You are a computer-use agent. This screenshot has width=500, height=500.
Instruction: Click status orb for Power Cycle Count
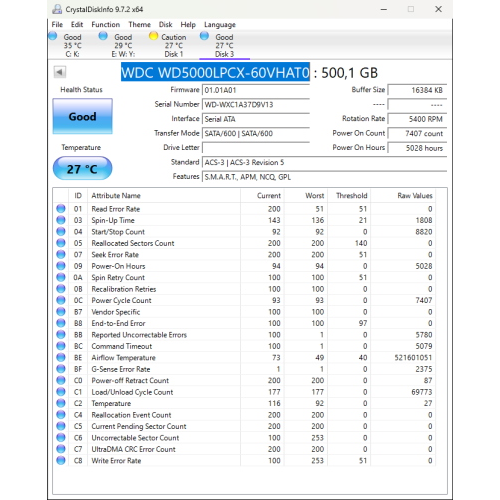[61, 300]
